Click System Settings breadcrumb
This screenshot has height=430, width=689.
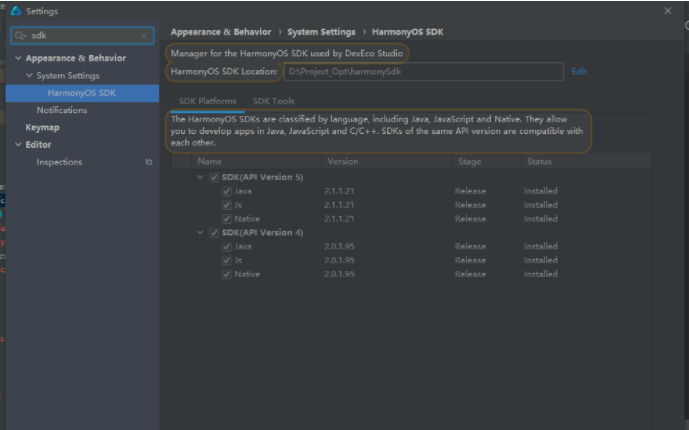click(321, 32)
